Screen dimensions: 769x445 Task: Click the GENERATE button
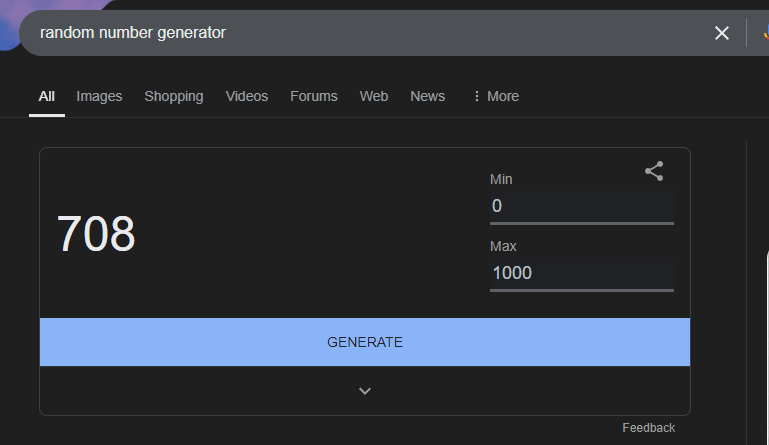click(365, 342)
